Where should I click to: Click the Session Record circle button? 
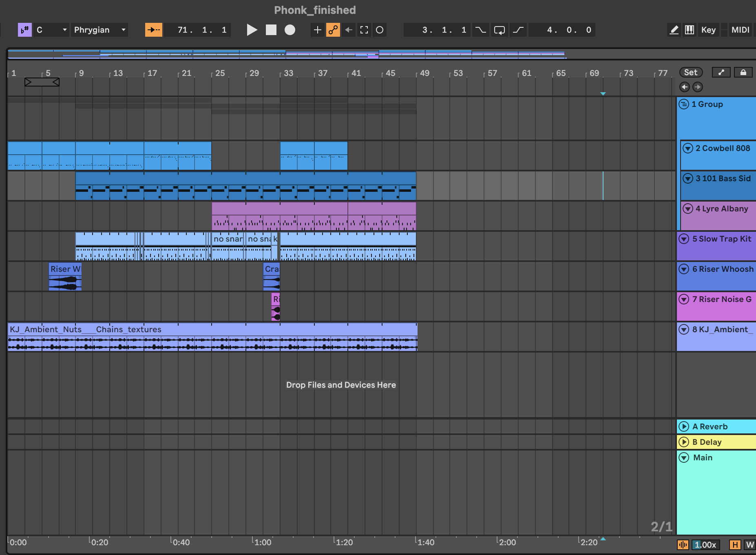tap(380, 30)
